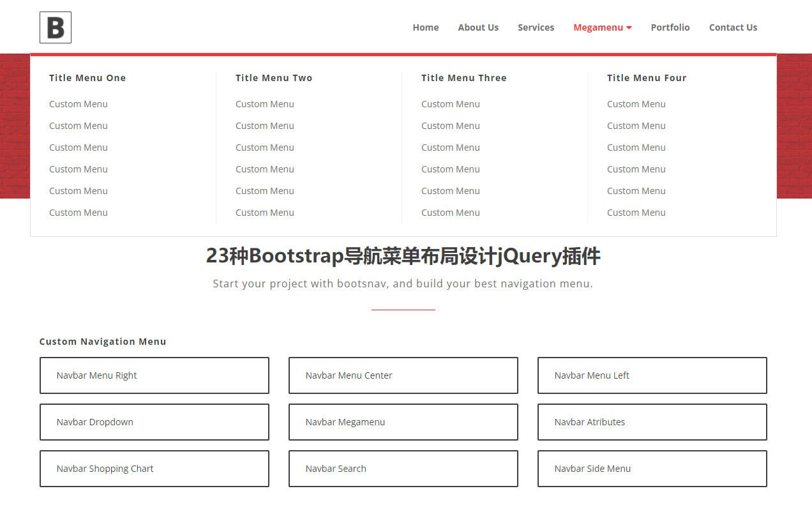
Task: Choose the Navbar Atributes box
Action: click(652, 422)
